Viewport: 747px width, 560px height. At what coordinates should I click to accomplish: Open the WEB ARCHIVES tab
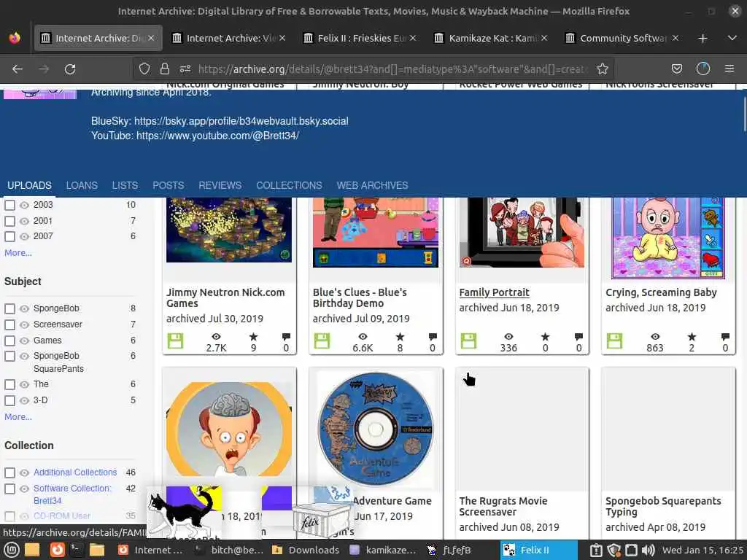pos(372,185)
